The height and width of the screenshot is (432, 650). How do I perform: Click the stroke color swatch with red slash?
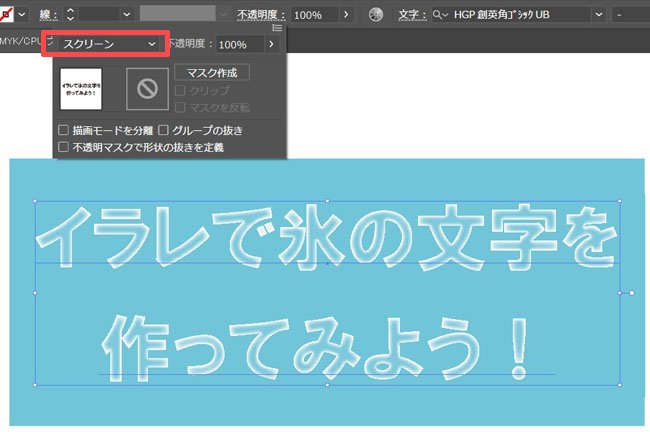(x=6, y=15)
